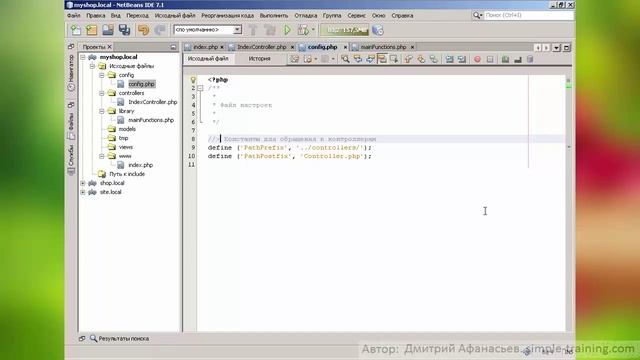Screen dimensions: 640x360
Task: Click the Next Bookmark icon
Action: (421, 59)
